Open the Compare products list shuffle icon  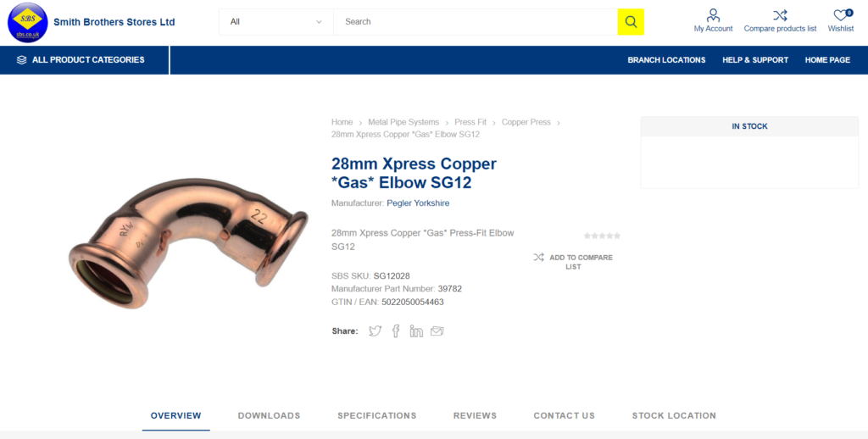[x=780, y=15]
